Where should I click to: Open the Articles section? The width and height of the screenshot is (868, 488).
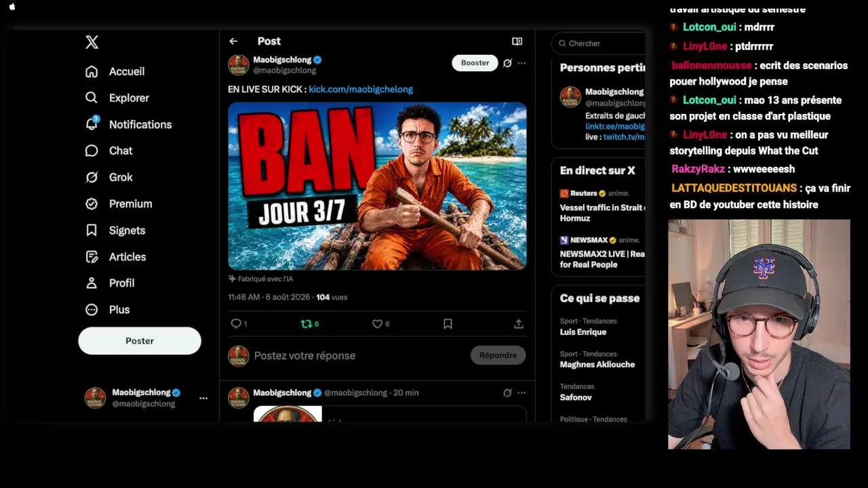point(116,256)
